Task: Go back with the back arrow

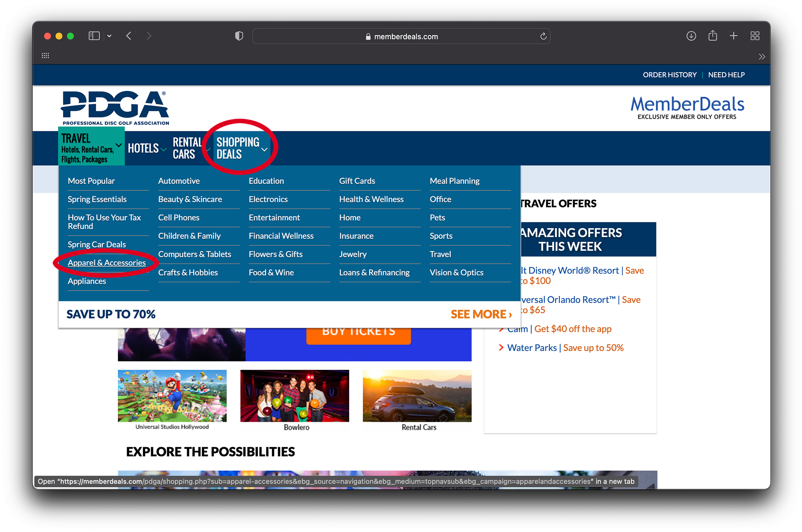Action: pos(129,36)
